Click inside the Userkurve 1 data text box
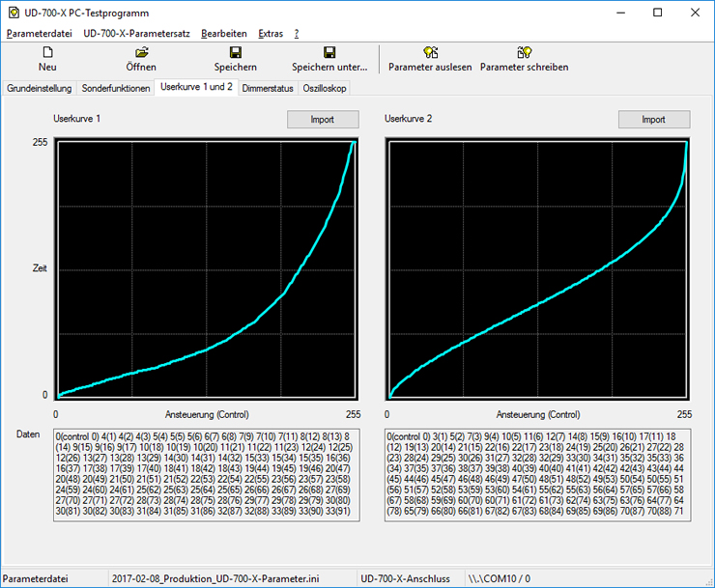Image resolution: width=715 pixels, height=588 pixels. click(x=206, y=474)
